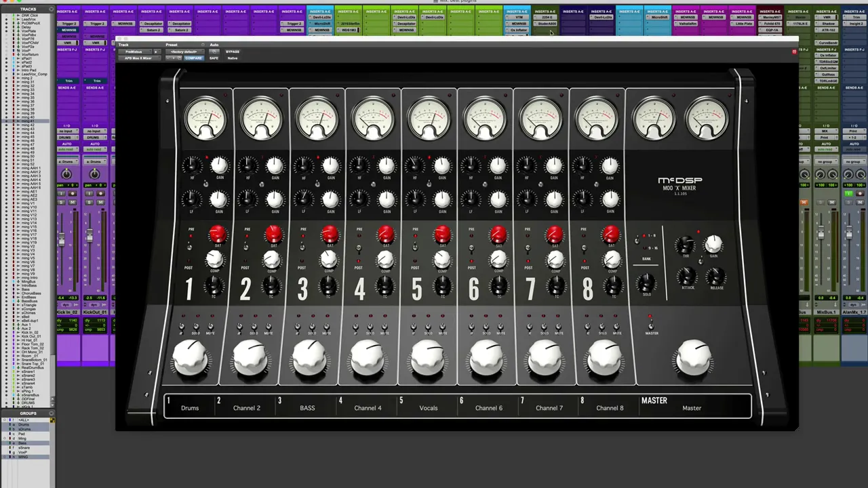The image size is (868, 488).
Task: Click the preset previous/next buttons
Action: tap(174, 58)
